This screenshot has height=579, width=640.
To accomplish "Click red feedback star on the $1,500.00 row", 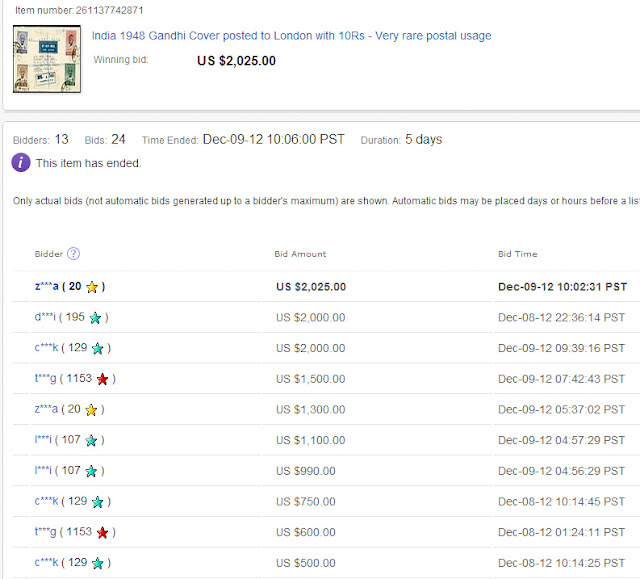I will pos(102,379).
